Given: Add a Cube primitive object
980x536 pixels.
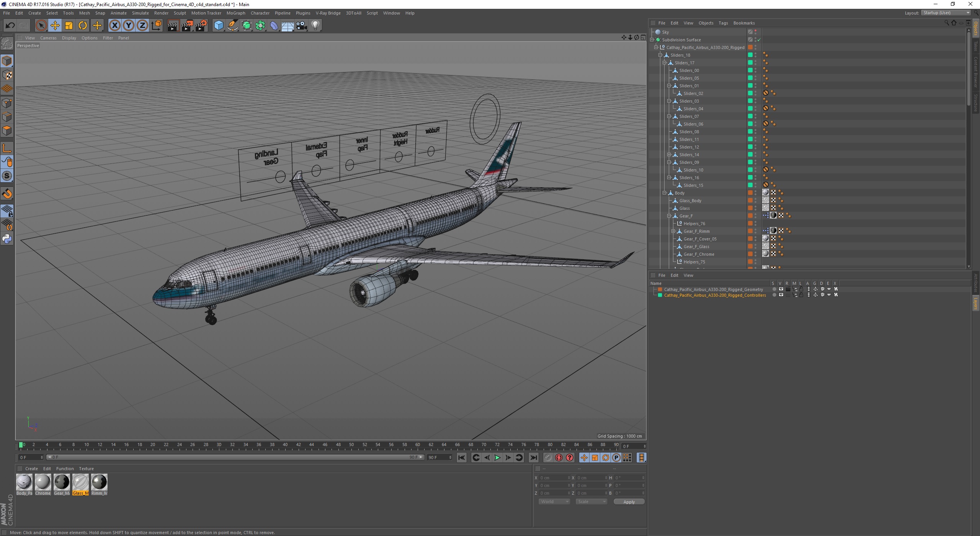Looking at the screenshot, I should coord(219,26).
